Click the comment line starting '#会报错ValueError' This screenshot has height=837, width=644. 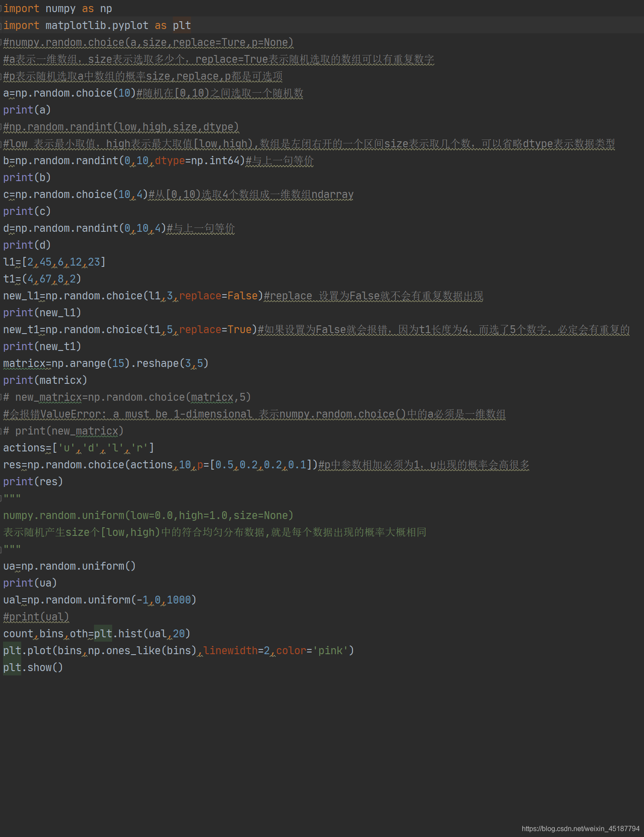coord(254,414)
